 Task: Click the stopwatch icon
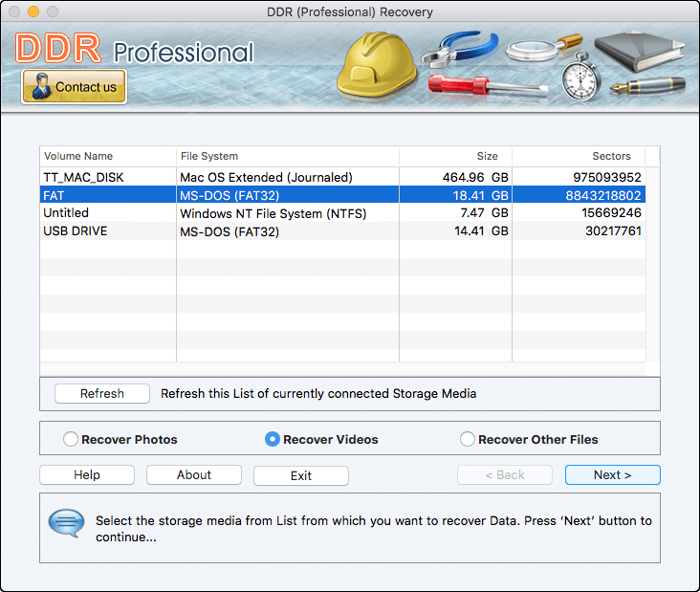click(x=580, y=77)
